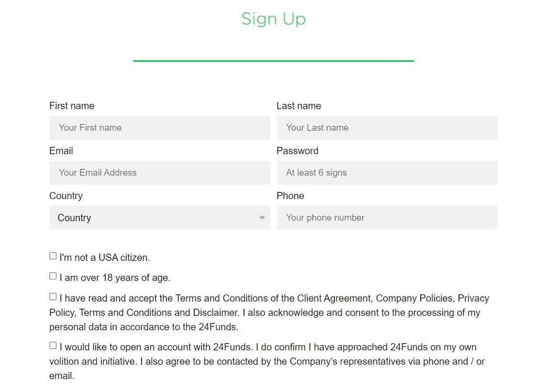548x392 pixels.
Task: Click the "At least 6 signs" password field
Action: pos(387,173)
